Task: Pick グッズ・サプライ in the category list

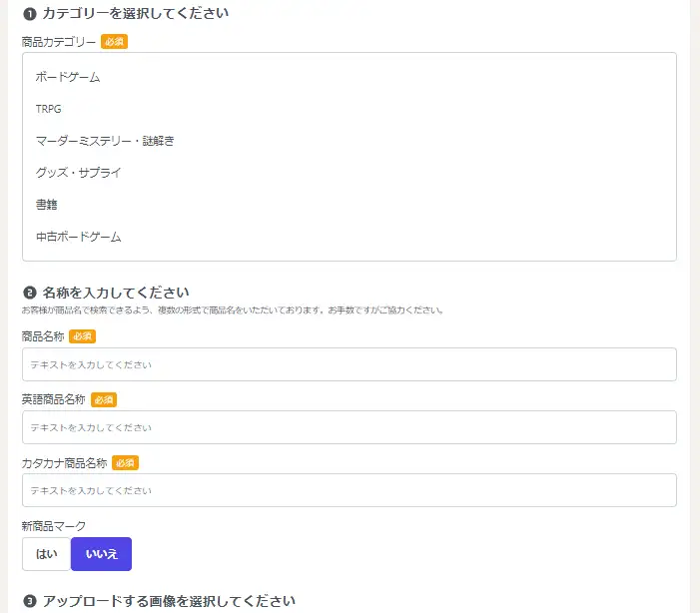Action: tap(78, 173)
